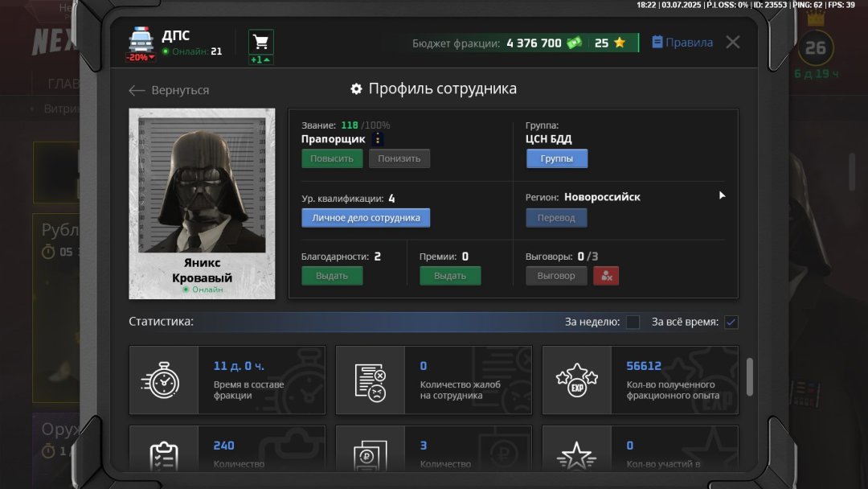
Task: Open the Группы button
Action: tap(556, 158)
